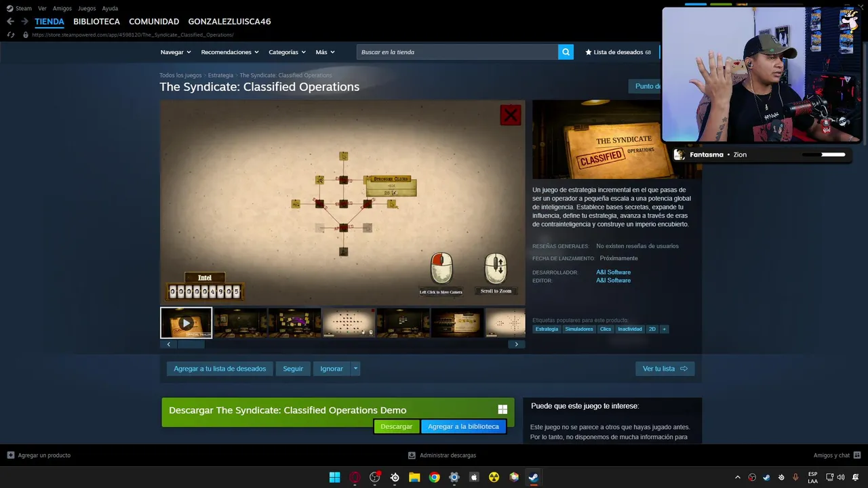Select the dotted grid map thumbnail
The image size is (868, 488).
point(349,323)
